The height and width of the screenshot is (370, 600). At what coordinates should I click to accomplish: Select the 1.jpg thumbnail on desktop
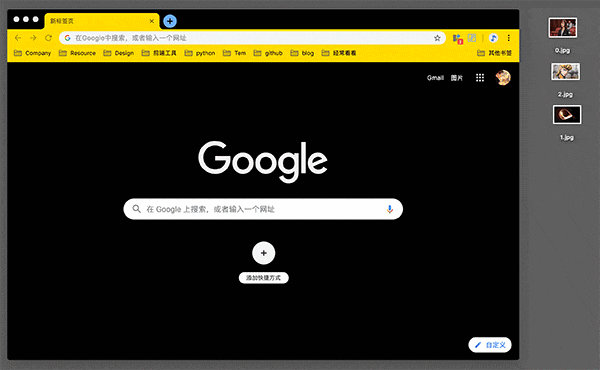click(567, 114)
